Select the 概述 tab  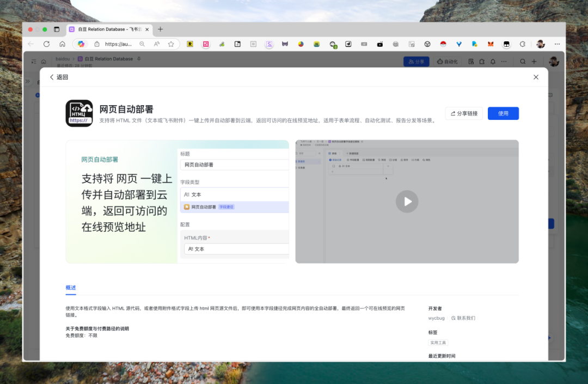pyautogui.click(x=70, y=288)
